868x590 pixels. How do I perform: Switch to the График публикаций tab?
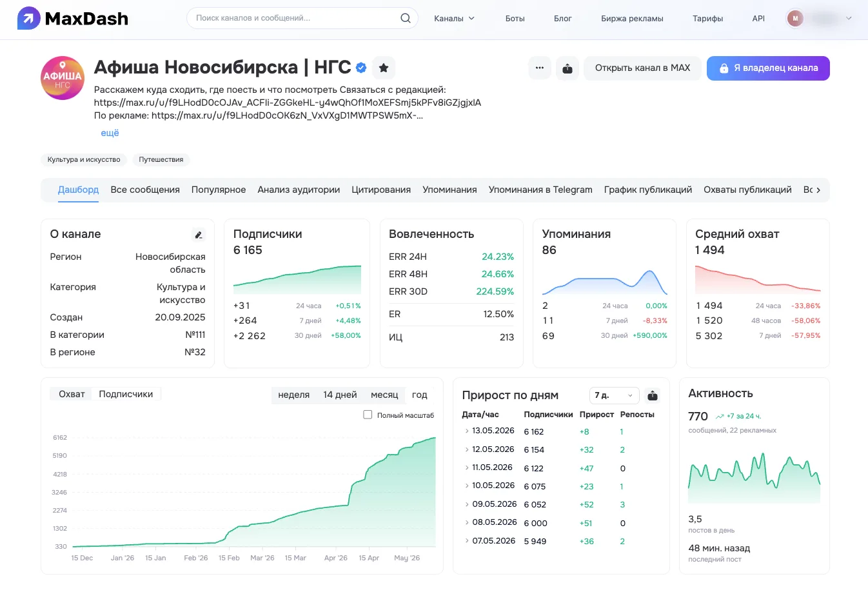click(648, 190)
